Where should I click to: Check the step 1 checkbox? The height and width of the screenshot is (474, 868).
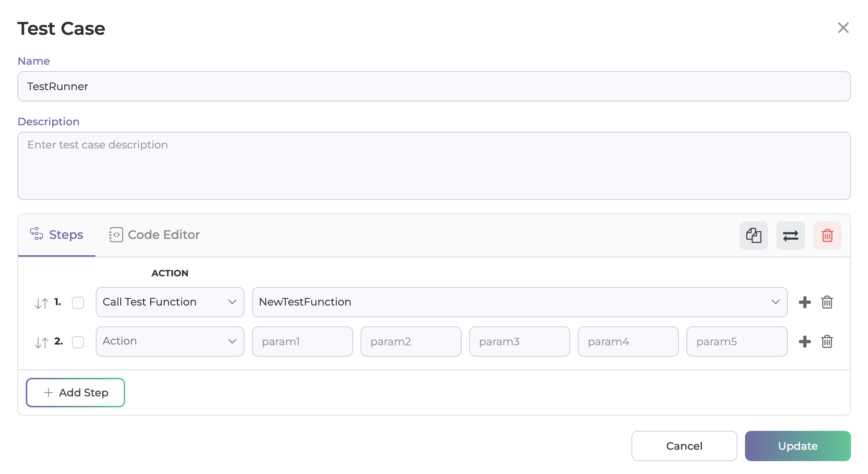point(78,303)
